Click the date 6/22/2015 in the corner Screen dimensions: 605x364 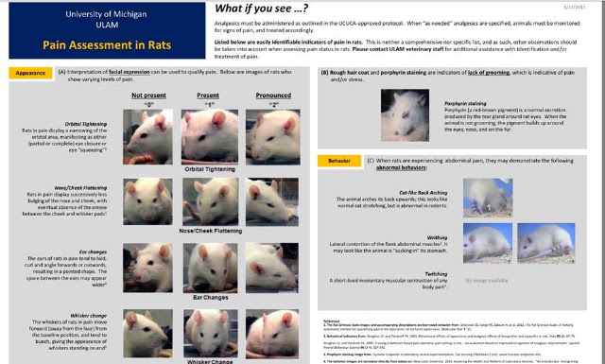click(x=575, y=7)
